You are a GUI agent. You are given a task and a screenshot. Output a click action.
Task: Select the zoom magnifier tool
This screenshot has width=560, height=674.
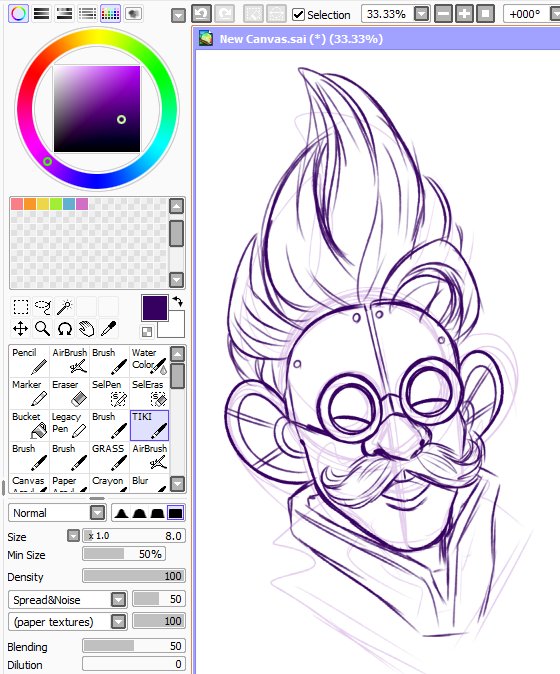(43, 329)
